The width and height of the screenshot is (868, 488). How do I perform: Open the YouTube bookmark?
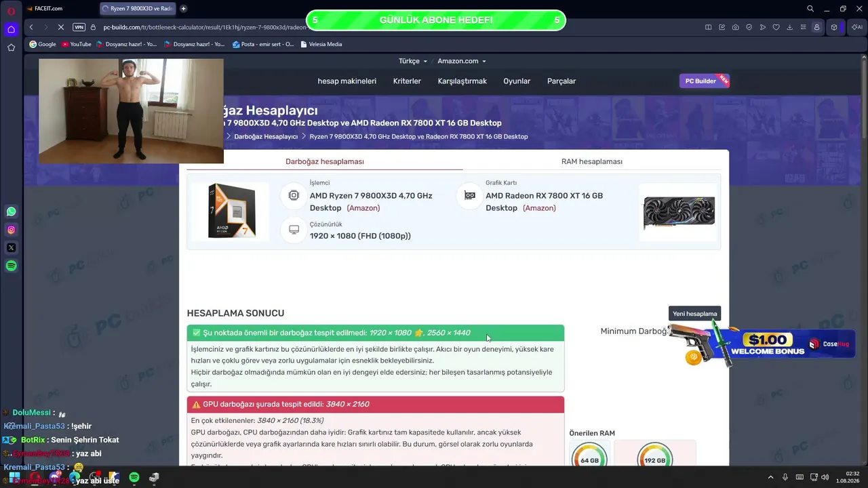click(x=76, y=44)
